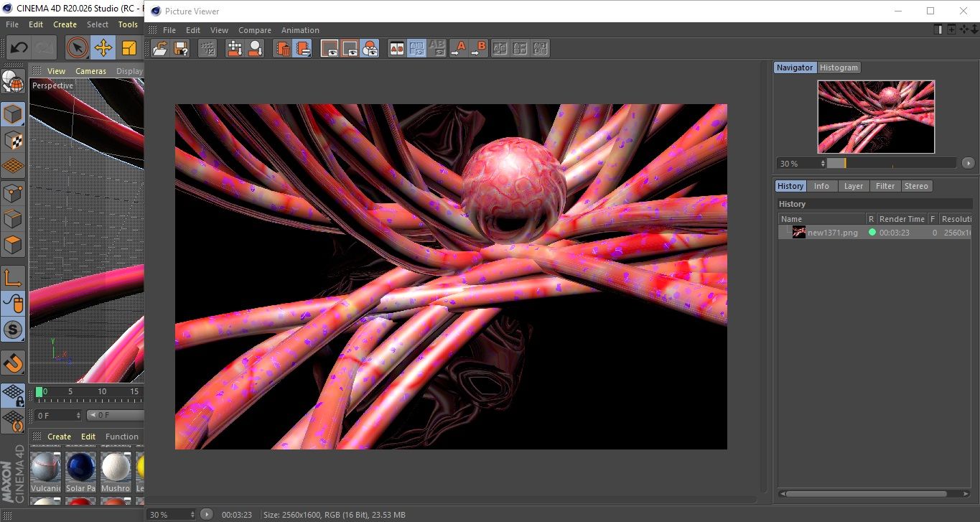The height and width of the screenshot is (522, 980).
Task: Open Cinema 4D Create menu in main menu bar
Action: point(65,24)
